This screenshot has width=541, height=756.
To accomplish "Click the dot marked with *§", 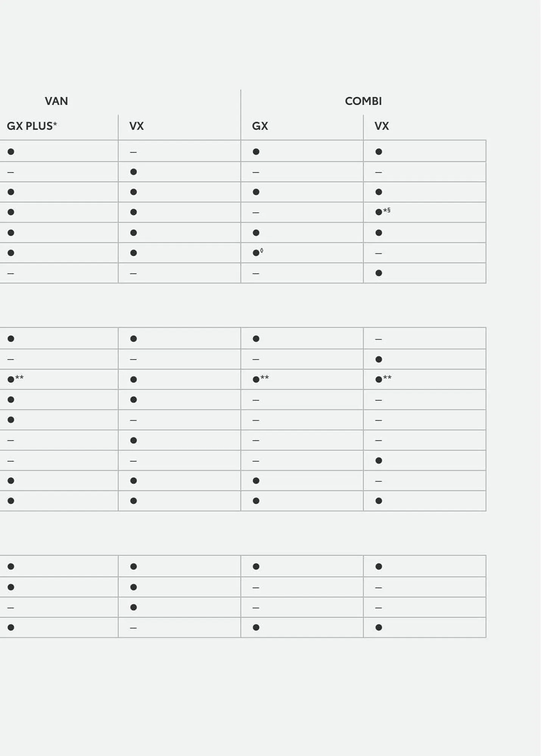I will tap(379, 212).
